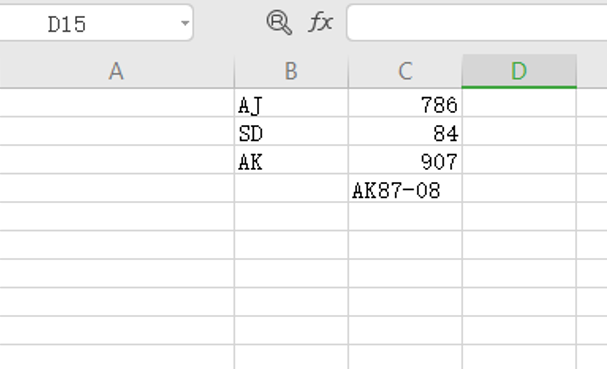This screenshot has width=609, height=372.
Task: Select column C header
Action: tap(405, 71)
